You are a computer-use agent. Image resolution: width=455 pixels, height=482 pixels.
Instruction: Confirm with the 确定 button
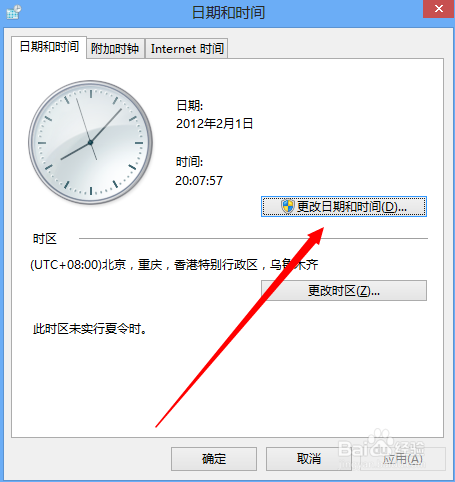[214, 459]
